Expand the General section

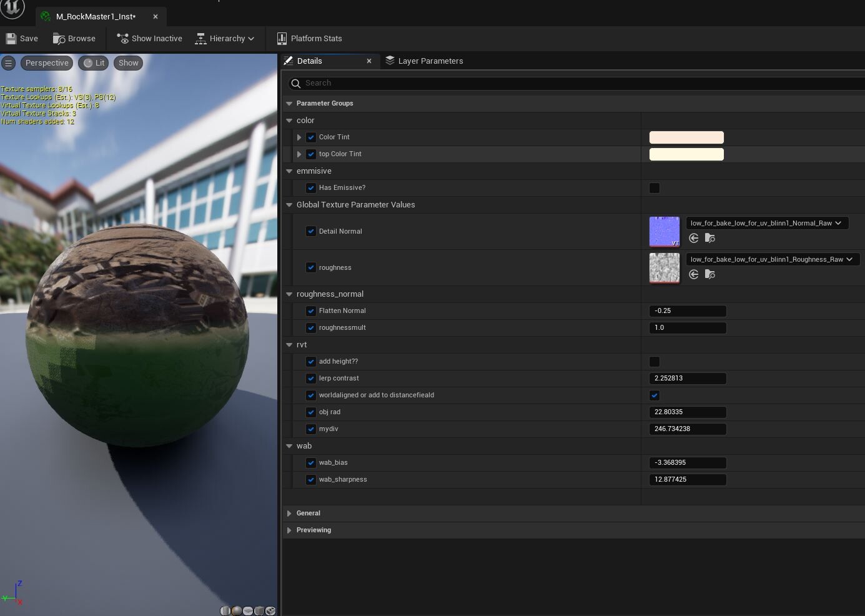289,514
